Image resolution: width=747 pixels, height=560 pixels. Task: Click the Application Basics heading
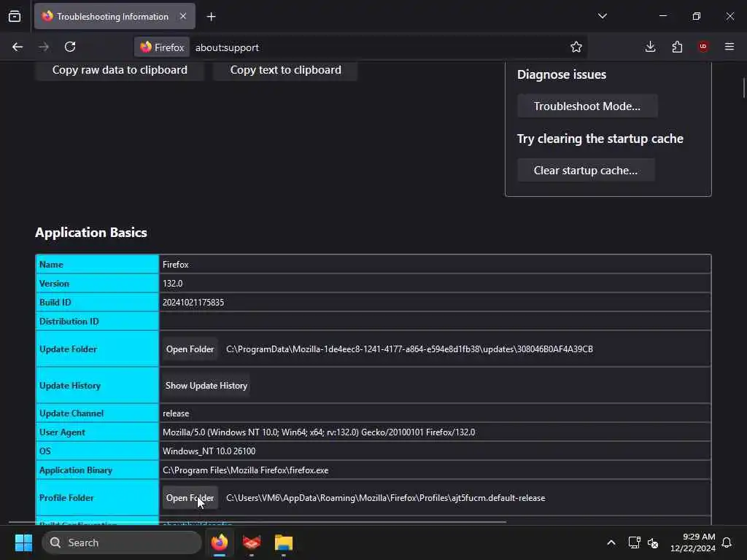[91, 233]
